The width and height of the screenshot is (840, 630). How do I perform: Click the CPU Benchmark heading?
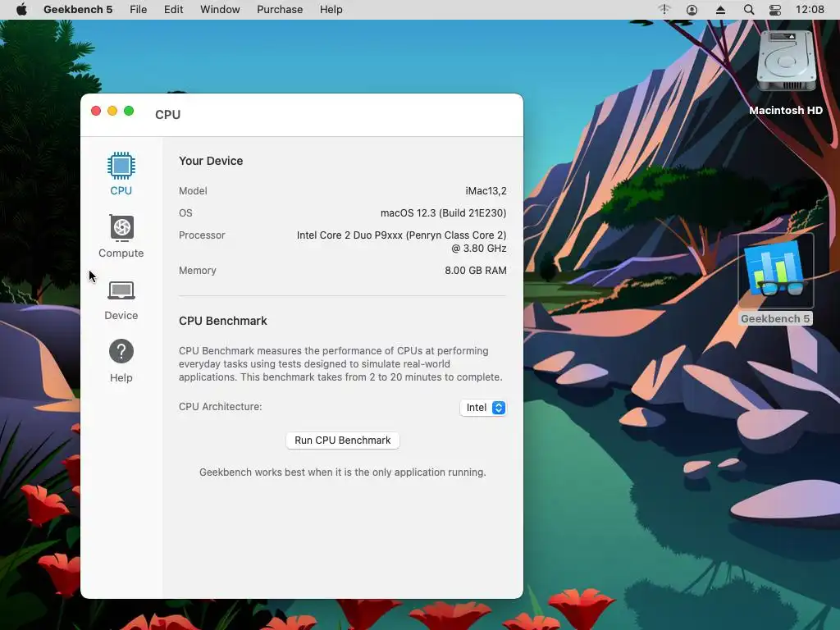coord(223,321)
